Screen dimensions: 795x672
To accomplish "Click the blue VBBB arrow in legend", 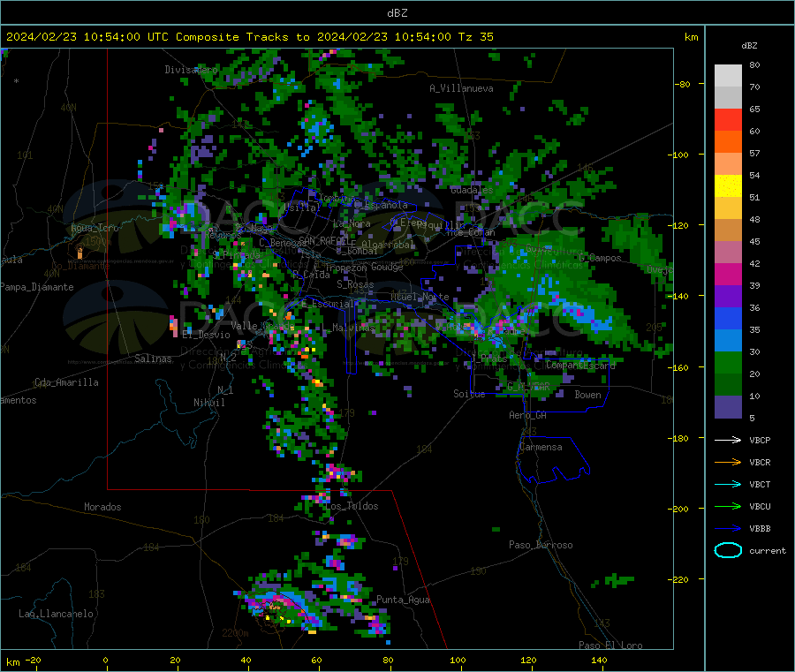I will point(728,528).
